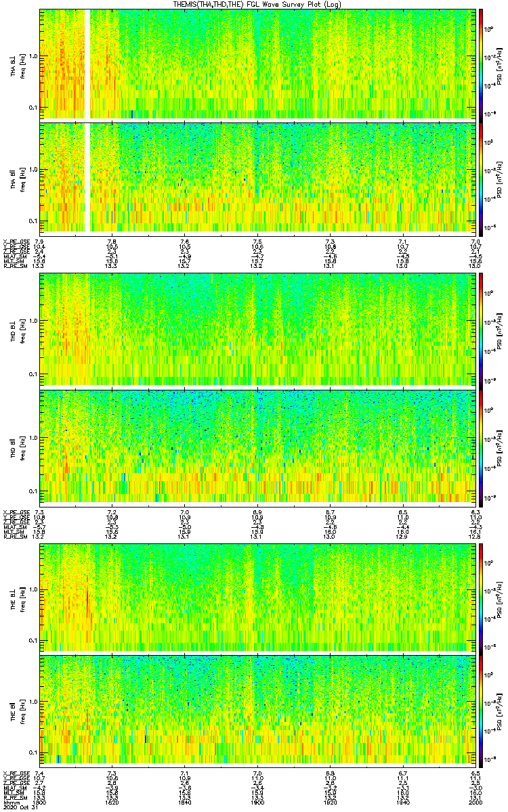The width and height of the screenshot is (508, 812).
Task: Click inside the THE B-parallel spectrogram panel
Action: click(257, 710)
